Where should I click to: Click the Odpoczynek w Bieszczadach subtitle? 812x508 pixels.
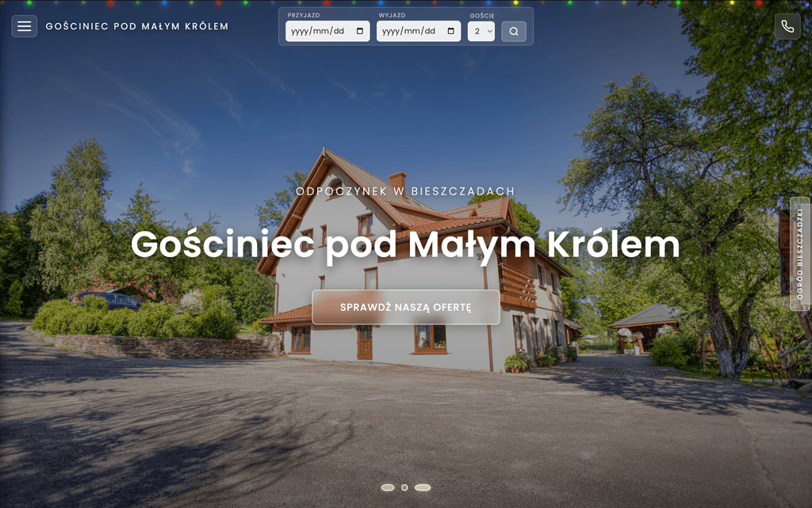(x=405, y=191)
